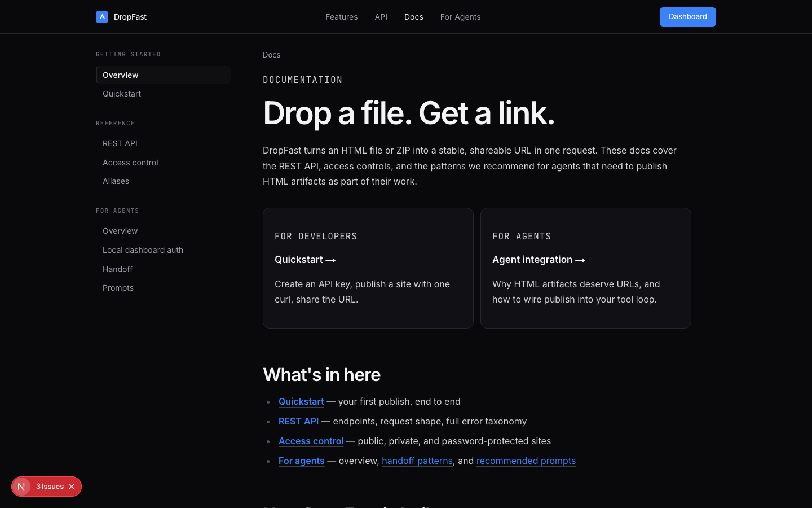Click the GETTING STARTED section label
This screenshot has width=812, height=508.
pyautogui.click(x=129, y=54)
